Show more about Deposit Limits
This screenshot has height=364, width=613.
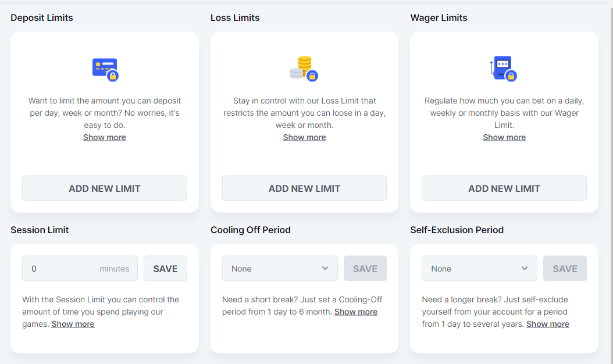coord(105,137)
